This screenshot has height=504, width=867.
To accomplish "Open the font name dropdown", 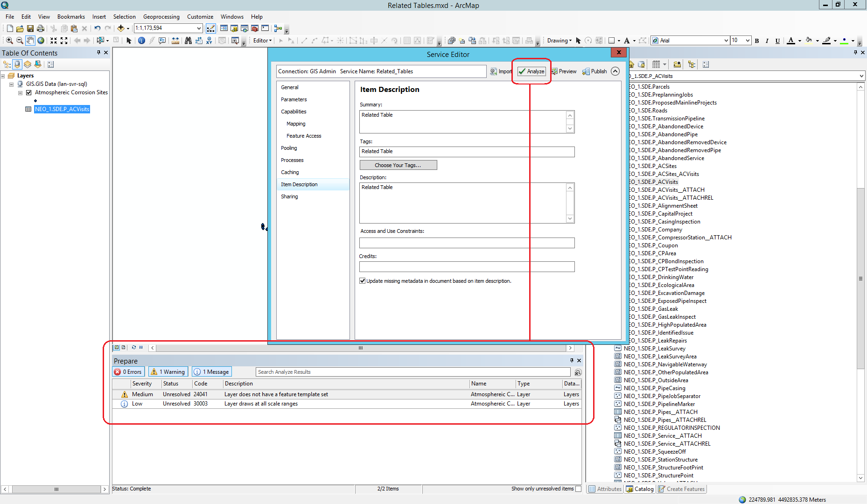I will coord(726,41).
